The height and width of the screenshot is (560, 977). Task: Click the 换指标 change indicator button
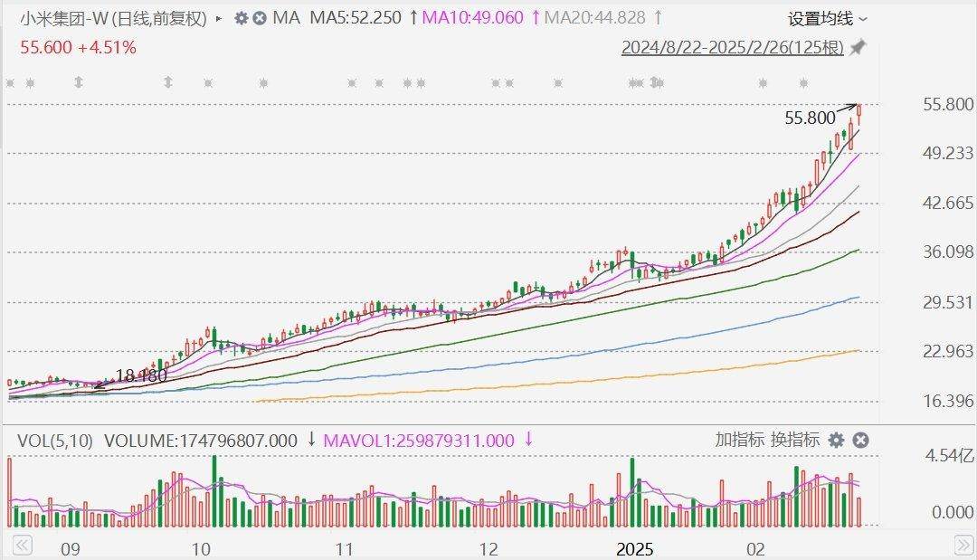pos(795,441)
